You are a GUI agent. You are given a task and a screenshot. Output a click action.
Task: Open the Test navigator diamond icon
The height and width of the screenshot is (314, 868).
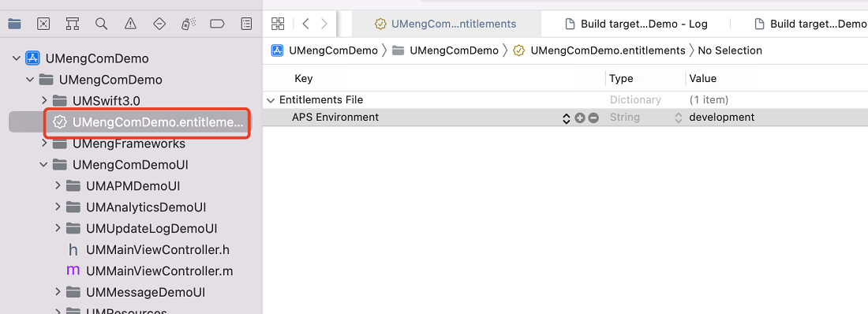[x=159, y=23]
